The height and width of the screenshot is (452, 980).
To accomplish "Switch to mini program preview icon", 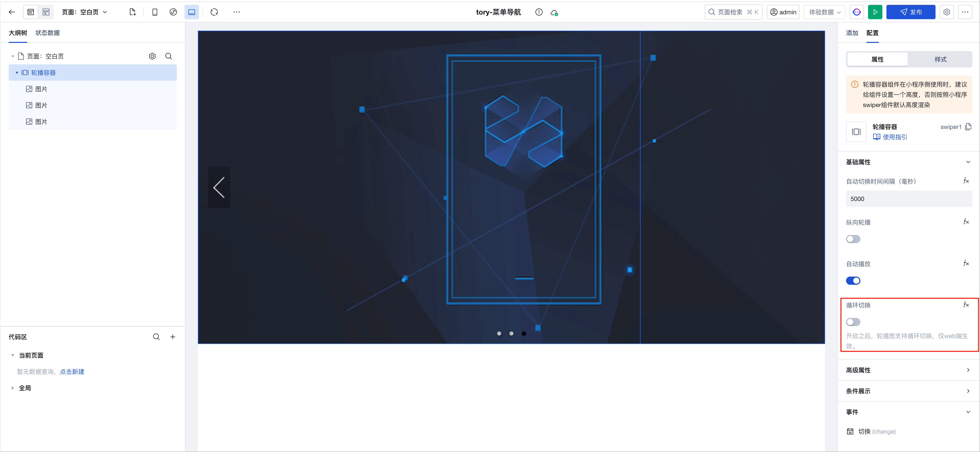I will coord(173,12).
